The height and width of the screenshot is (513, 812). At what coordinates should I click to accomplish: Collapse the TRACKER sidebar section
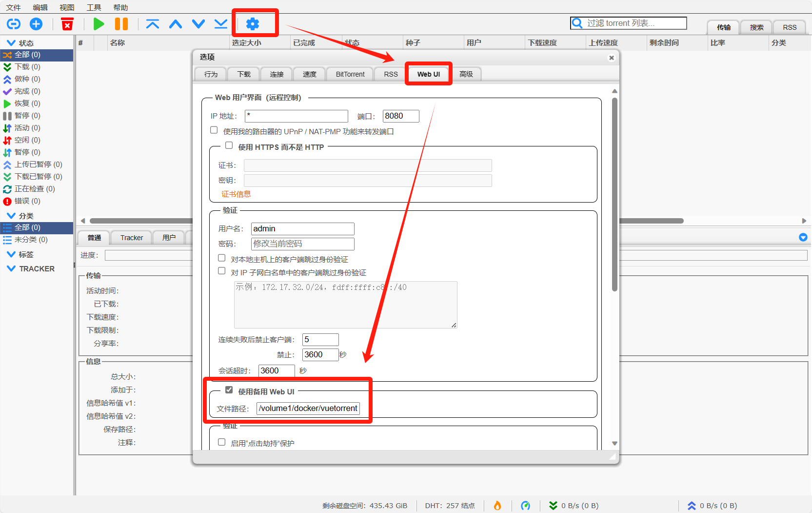point(11,268)
